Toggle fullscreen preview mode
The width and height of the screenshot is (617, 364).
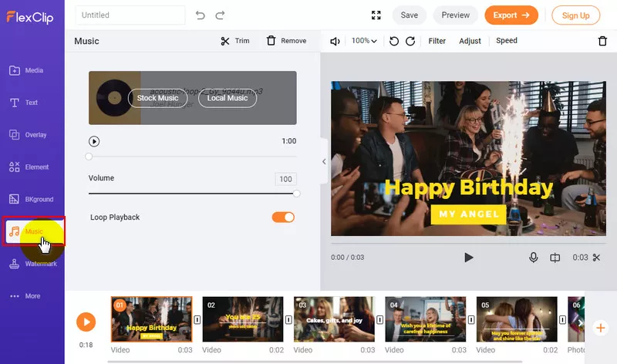click(x=376, y=15)
